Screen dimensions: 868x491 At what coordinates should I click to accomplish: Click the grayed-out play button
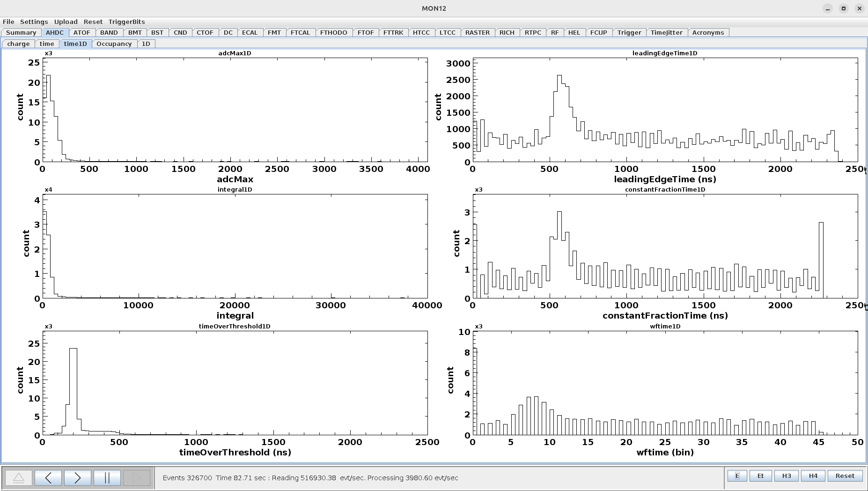click(136, 478)
